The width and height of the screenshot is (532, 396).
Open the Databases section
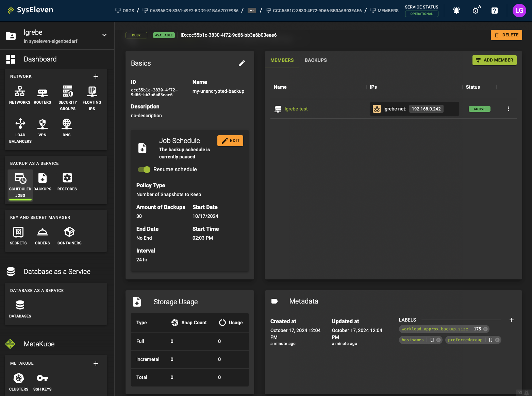(x=20, y=309)
